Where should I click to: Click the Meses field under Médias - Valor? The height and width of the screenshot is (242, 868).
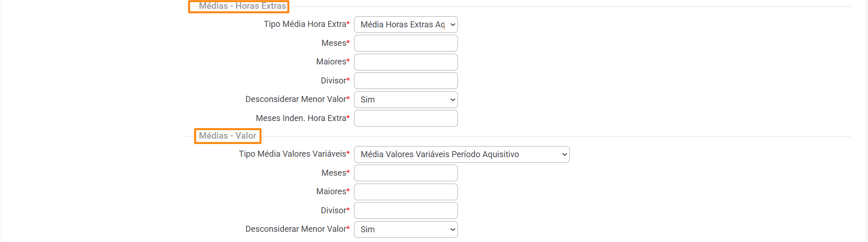click(x=405, y=173)
